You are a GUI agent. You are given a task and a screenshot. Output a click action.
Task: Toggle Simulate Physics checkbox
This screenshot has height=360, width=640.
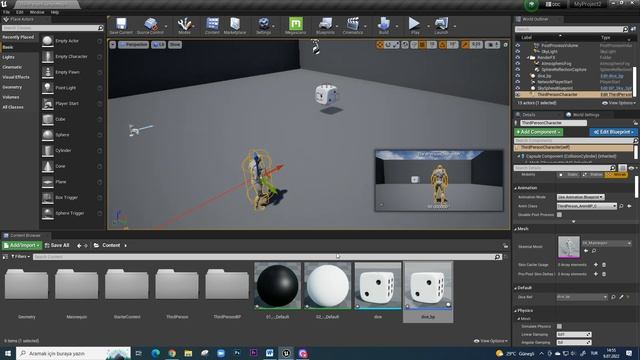click(x=559, y=327)
